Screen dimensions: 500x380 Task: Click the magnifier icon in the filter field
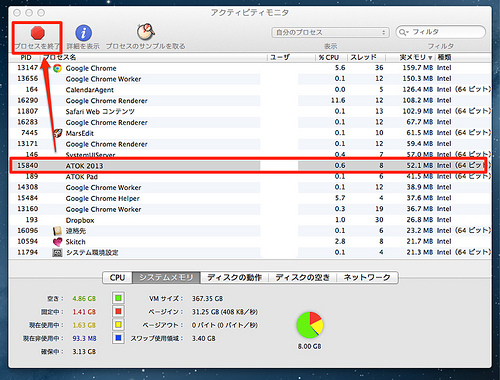pos(403,32)
